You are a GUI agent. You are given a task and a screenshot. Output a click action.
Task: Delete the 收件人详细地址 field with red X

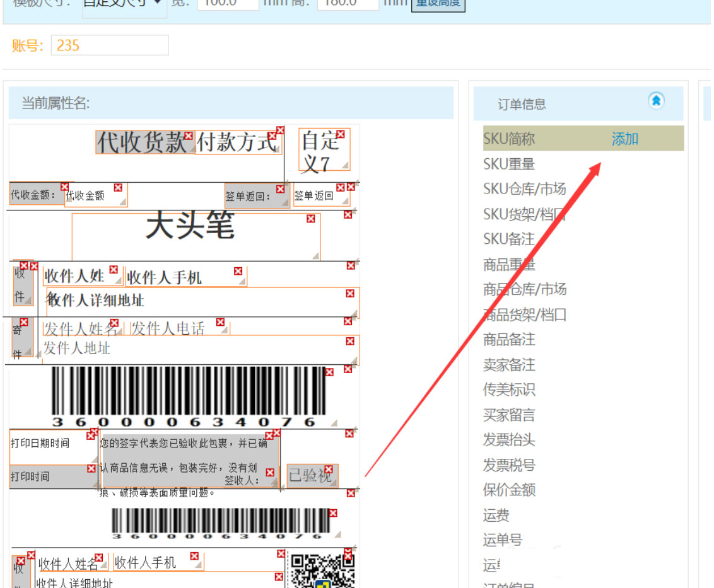coord(349,293)
